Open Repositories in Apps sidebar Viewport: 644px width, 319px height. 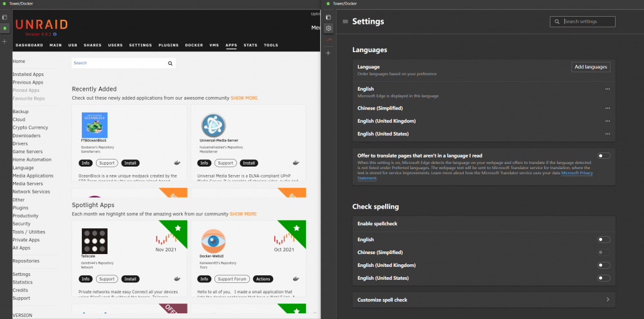pyautogui.click(x=26, y=260)
